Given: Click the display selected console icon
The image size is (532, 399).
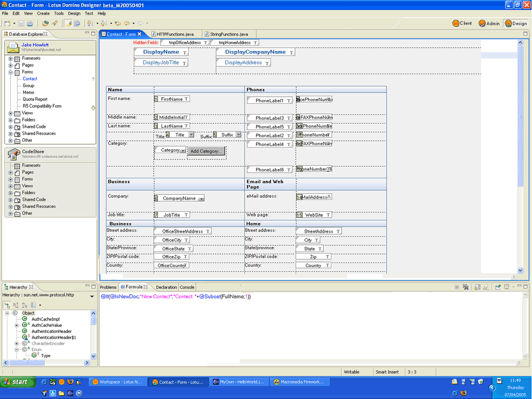Looking at the screenshot, I should click(x=507, y=287).
